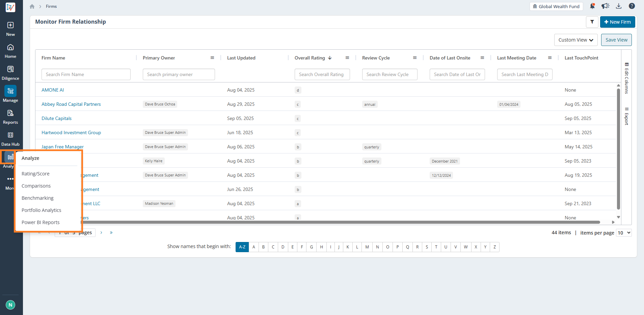
Task: Open the help question mark icon
Action: click(632, 6)
